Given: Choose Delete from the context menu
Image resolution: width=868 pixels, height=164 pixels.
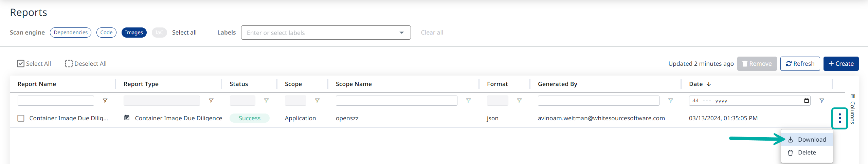Looking at the screenshot, I should click(807, 152).
